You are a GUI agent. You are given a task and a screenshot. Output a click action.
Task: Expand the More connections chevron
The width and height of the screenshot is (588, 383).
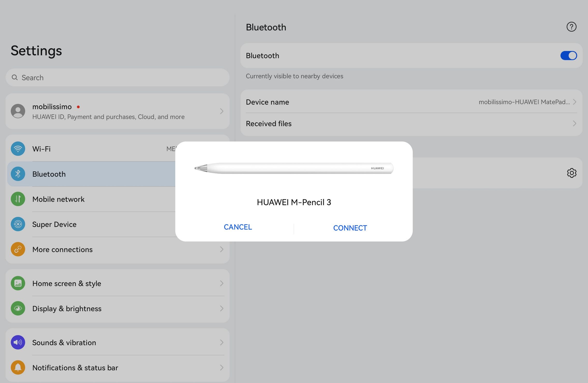coord(222,249)
